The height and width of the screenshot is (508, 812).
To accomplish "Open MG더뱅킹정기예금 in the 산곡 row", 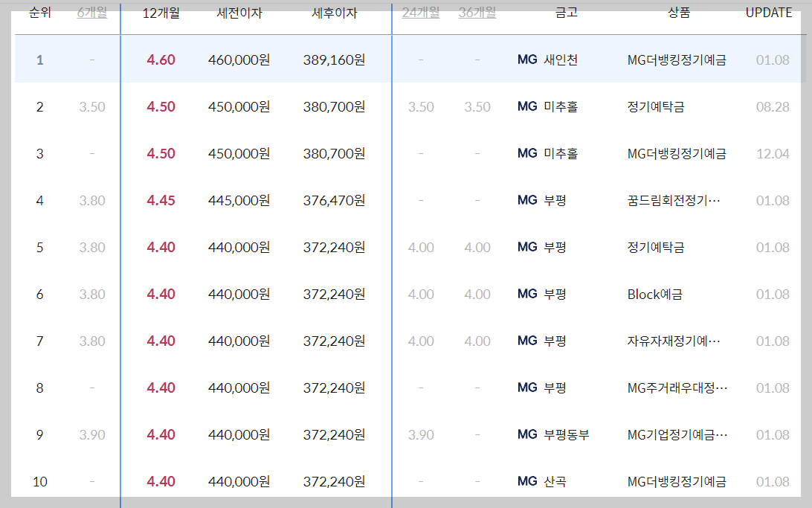I will [677, 481].
